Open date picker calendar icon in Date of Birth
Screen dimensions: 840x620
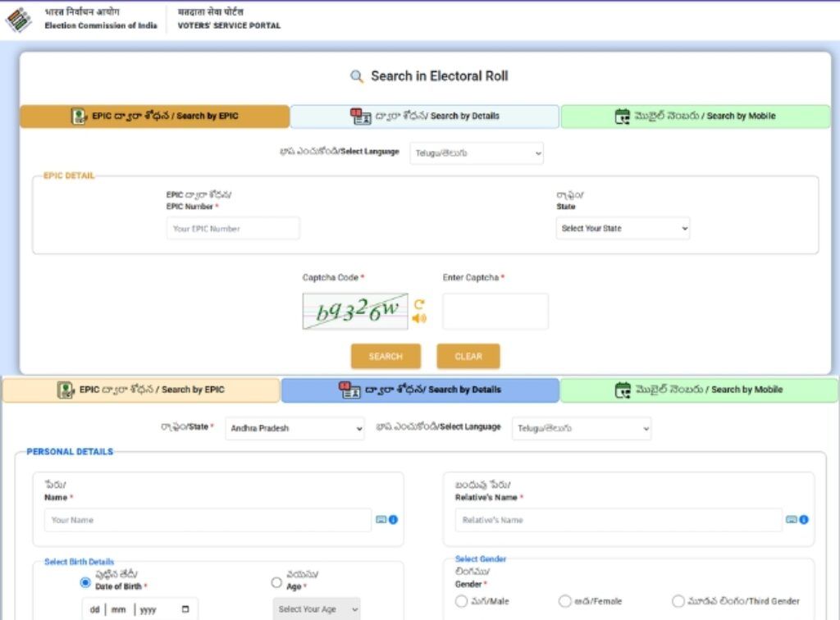[185, 609]
